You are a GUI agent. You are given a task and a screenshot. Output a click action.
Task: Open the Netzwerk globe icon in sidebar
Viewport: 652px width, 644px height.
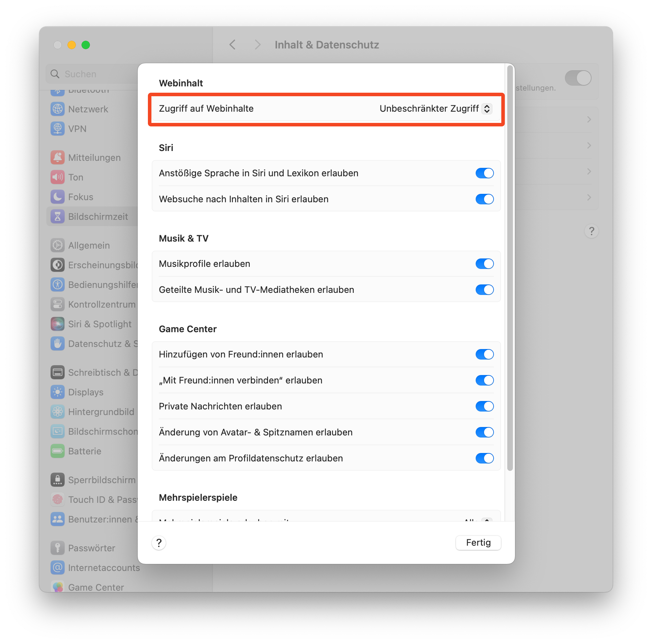point(58,109)
